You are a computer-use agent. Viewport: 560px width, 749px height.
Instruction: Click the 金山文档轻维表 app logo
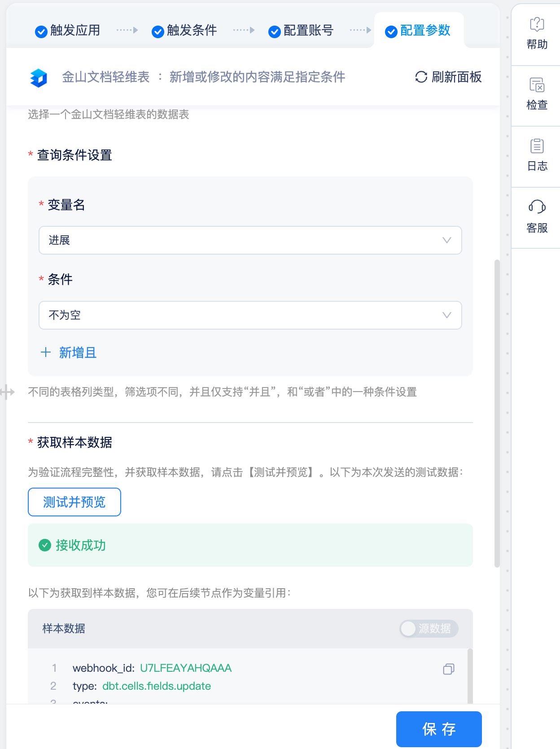(39, 78)
